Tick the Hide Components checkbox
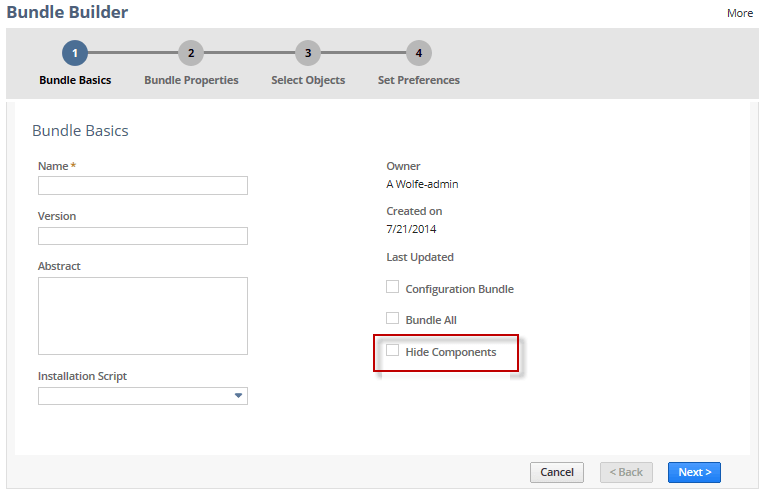This screenshot has width=762, height=492. pos(392,350)
